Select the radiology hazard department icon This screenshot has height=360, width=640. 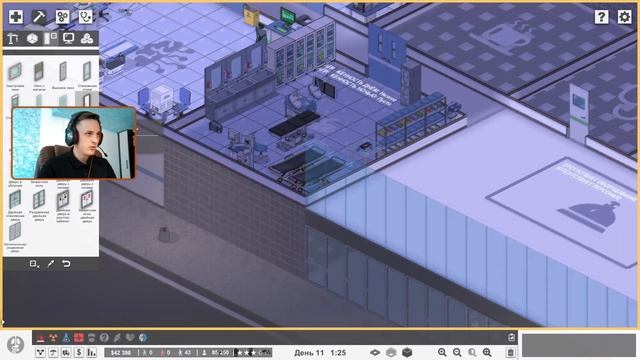(53, 338)
